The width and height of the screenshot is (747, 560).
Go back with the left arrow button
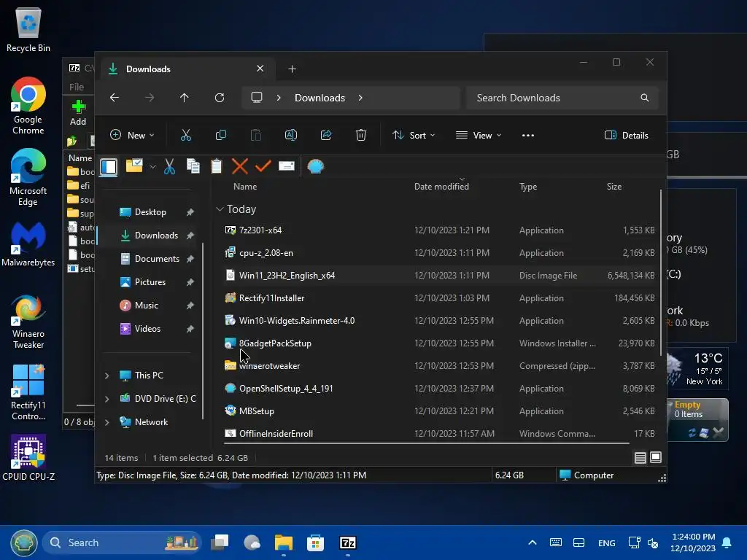(x=115, y=98)
